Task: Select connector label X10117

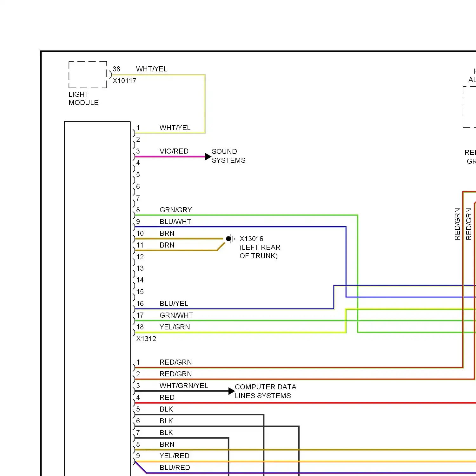Action: pyautogui.click(x=124, y=81)
